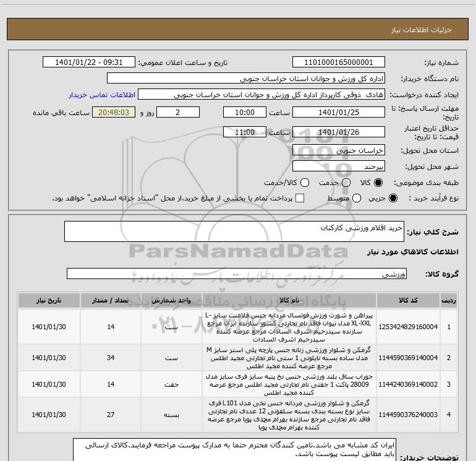This screenshot has height=461, width=476.
Task: Select the خدمت radio button
Action: [346, 183]
